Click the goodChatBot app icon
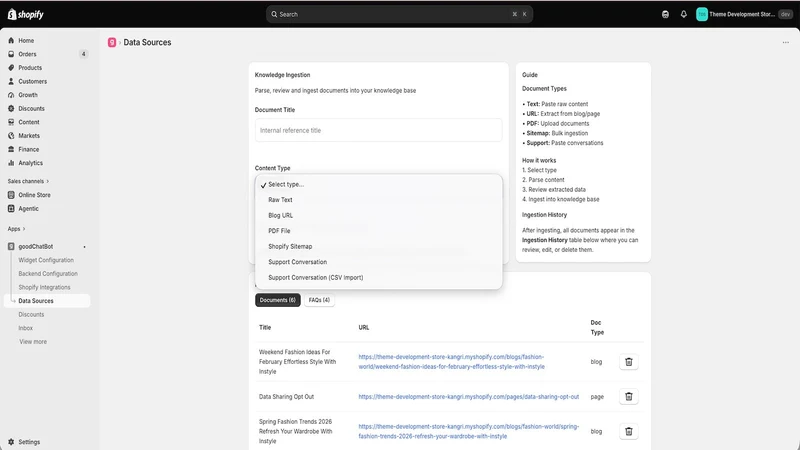Viewport: 800px width, 450px height. coord(11,246)
